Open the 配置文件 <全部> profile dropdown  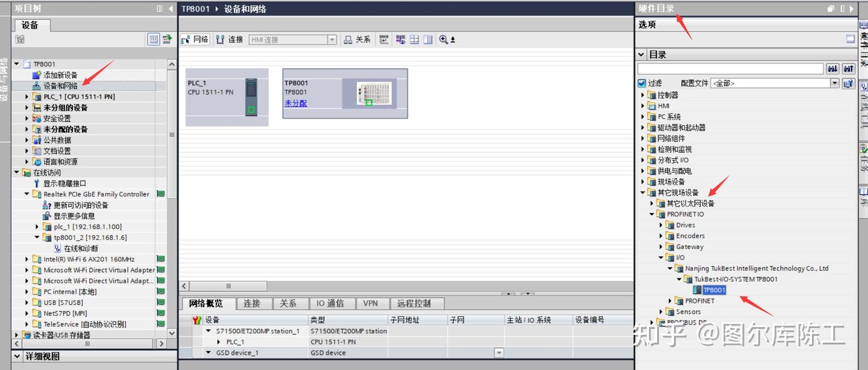coord(835,83)
